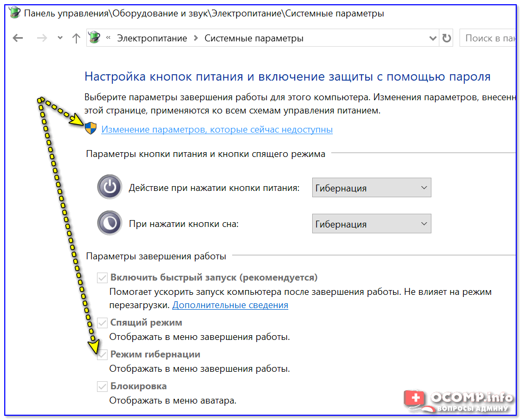
Task: Click the refresh button in address bar
Action: click(447, 38)
